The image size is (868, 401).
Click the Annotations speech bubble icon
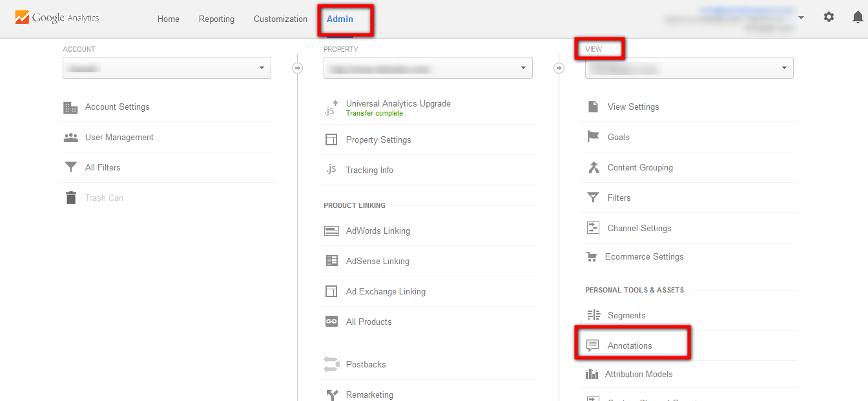[x=592, y=346]
